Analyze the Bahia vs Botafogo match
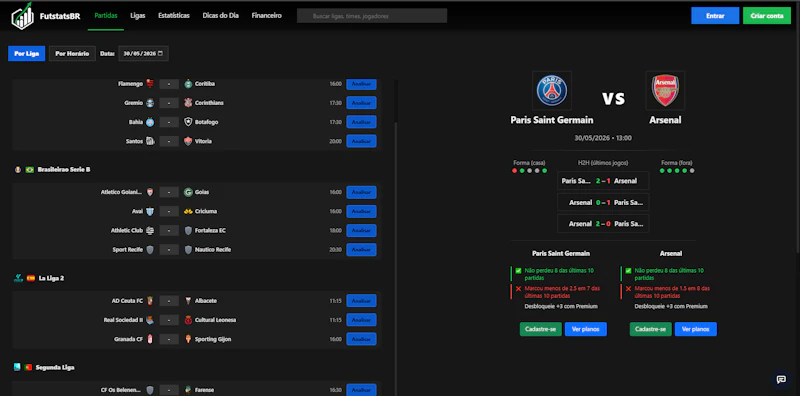This screenshot has height=396, width=800. [x=361, y=122]
